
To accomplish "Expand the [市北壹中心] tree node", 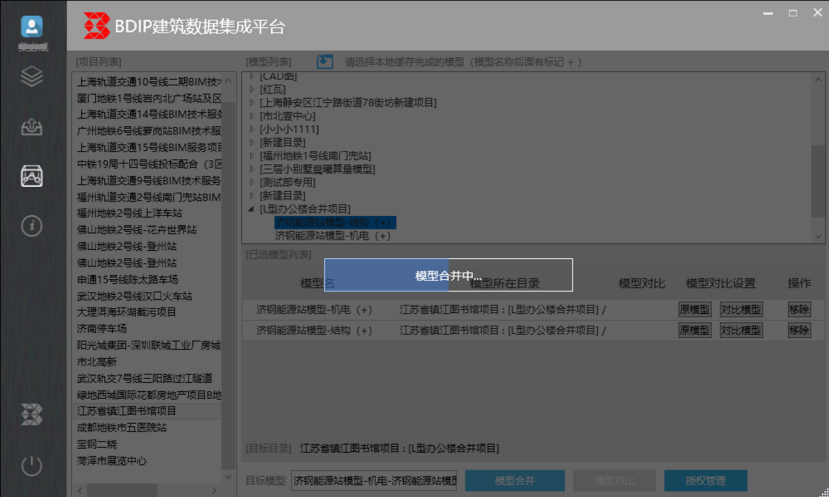I will point(252,116).
